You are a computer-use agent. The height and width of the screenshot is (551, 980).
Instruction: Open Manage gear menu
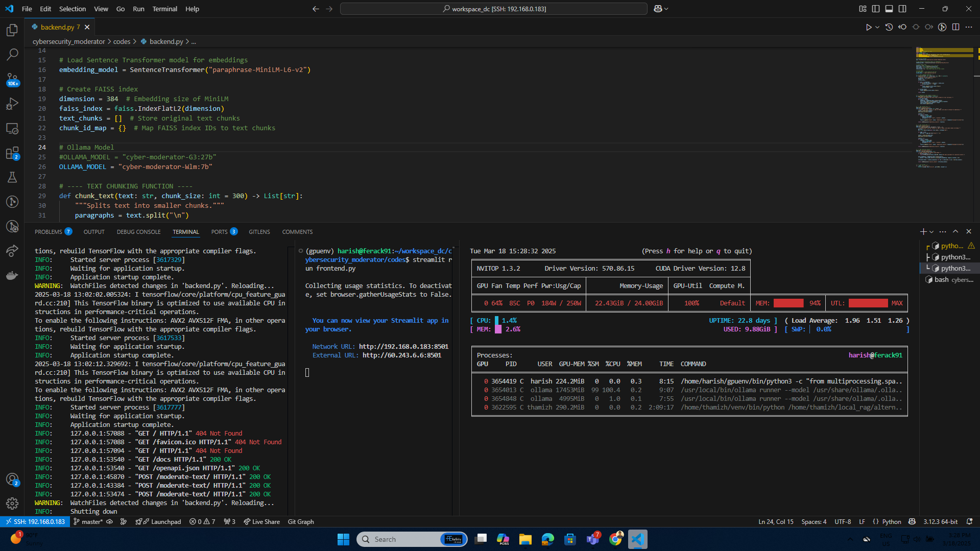(12, 504)
